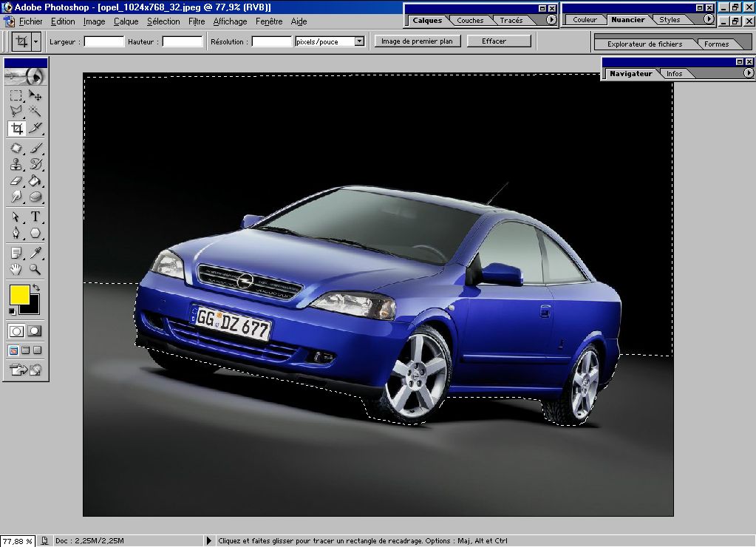Open the Fichier menu
756x547 pixels.
[30, 21]
